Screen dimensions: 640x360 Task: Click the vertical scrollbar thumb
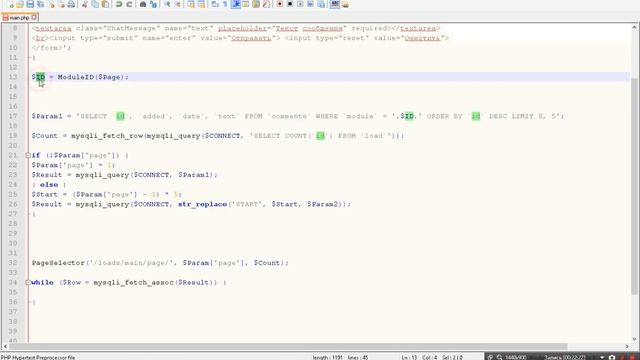coord(634,186)
